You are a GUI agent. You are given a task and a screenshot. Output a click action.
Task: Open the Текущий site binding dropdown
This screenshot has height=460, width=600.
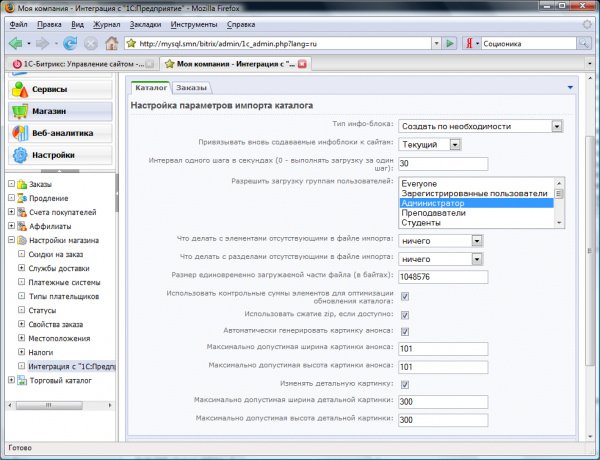point(430,145)
